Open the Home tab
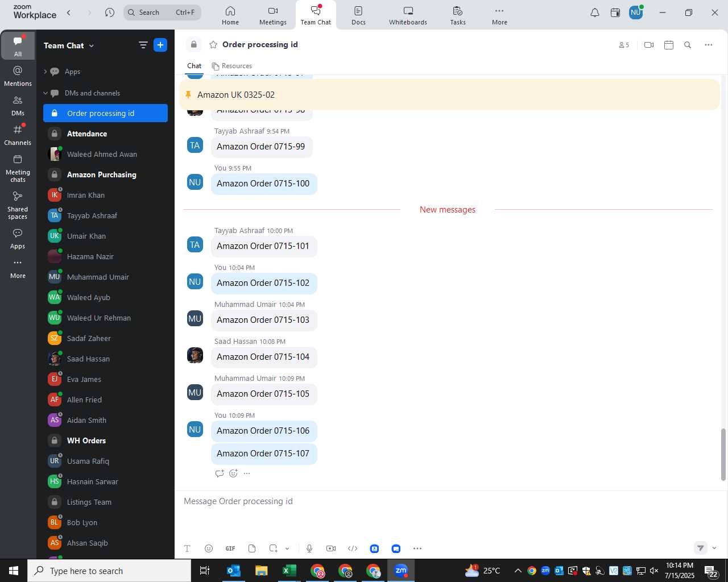The height and width of the screenshot is (582, 728). point(230,15)
